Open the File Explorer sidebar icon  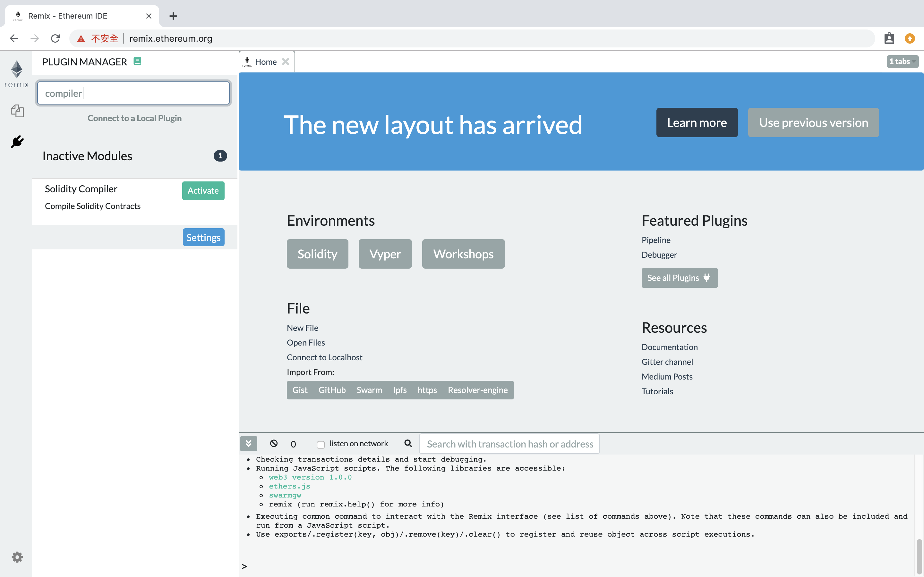click(x=17, y=111)
